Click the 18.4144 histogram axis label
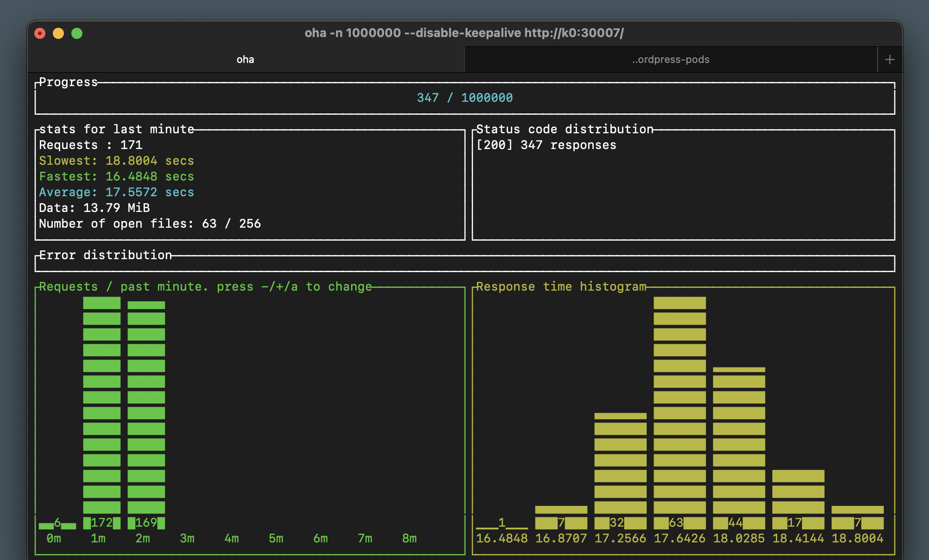 tap(798, 538)
